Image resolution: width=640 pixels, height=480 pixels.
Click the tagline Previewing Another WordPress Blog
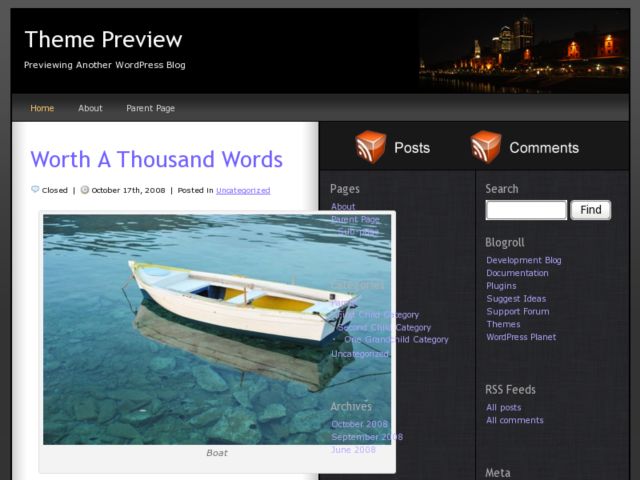pyautogui.click(x=104, y=65)
